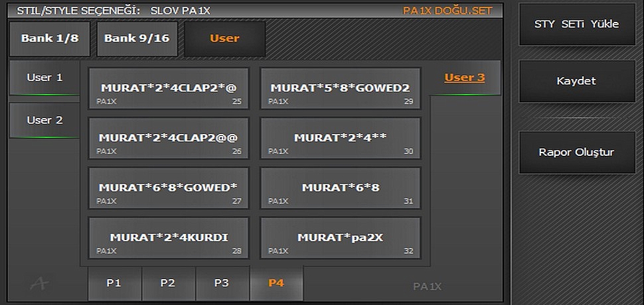Screen dimensions: 644x305
Task: Select the MURAT*6*8 style
Action: tap(340, 188)
